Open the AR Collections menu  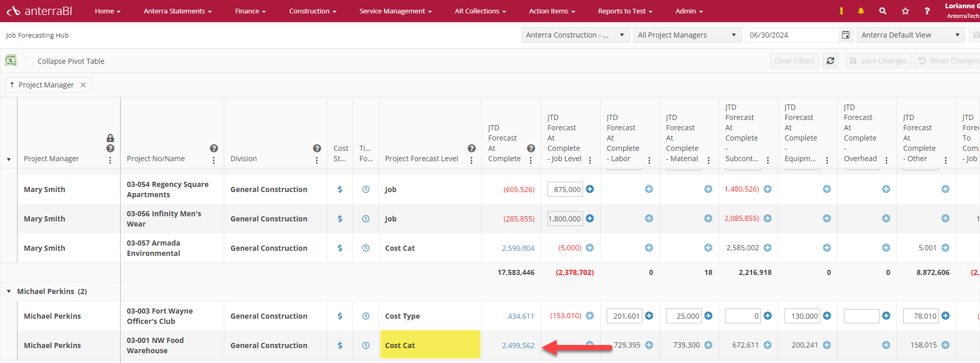coord(480,11)
